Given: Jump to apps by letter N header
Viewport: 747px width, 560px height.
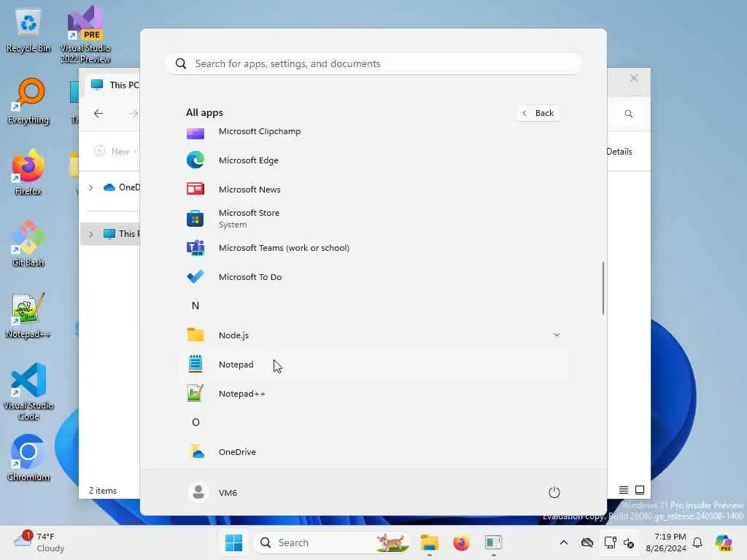Looking at the screenshot, I should coord(196,306).
